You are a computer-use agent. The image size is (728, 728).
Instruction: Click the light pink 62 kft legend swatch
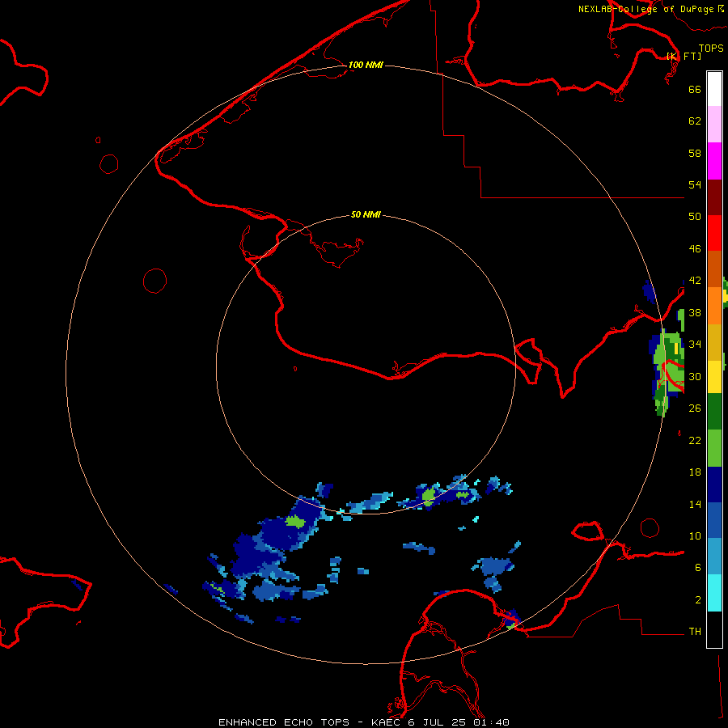[x=714, y=124]
